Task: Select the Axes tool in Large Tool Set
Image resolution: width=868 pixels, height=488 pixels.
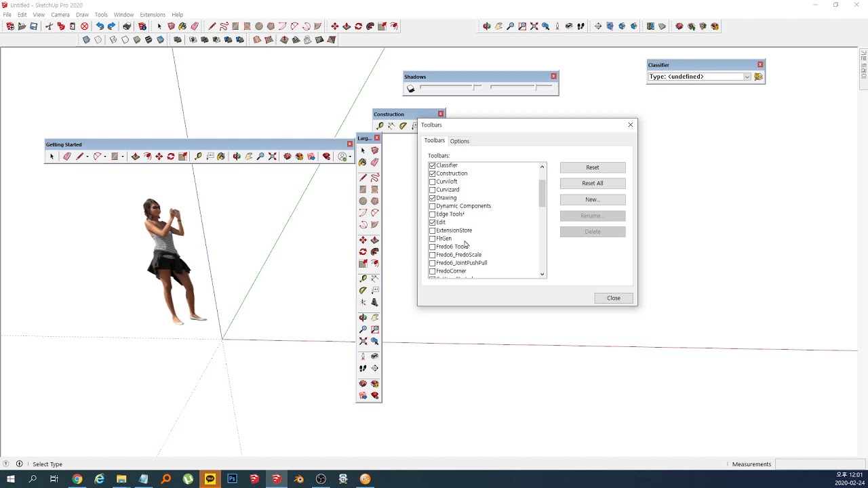Action: pyautogui.click(x=363, y=302)
